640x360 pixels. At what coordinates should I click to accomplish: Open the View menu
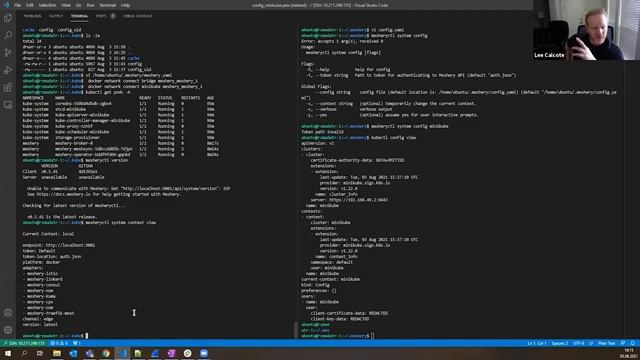click(x=66, y=5)
